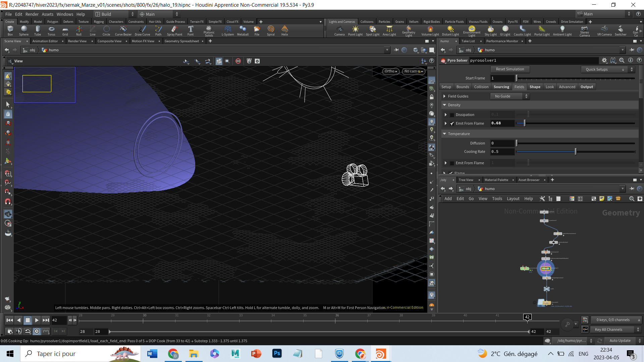
Task: Click the Reset Simulation button
Action: click(510, 69)
